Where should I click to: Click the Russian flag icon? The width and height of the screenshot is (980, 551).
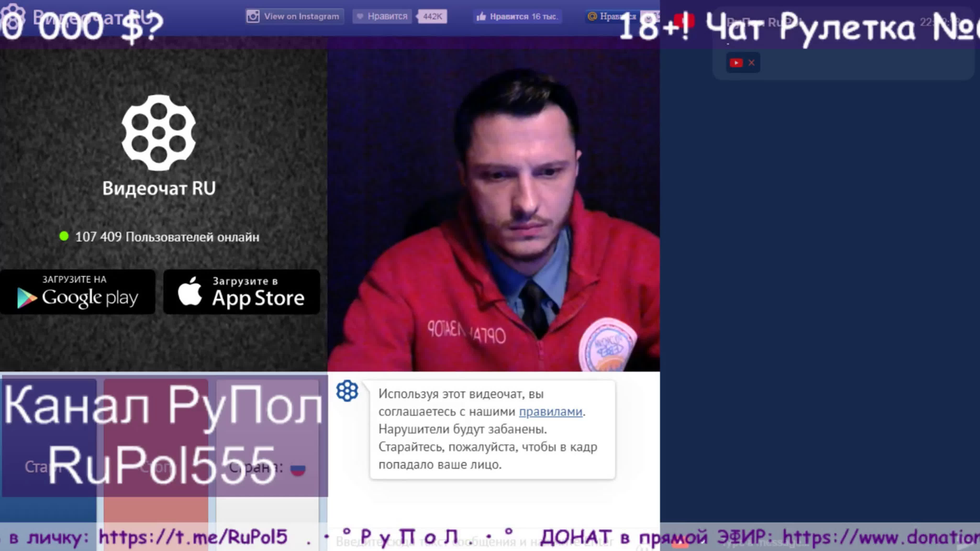pos(298,469)
